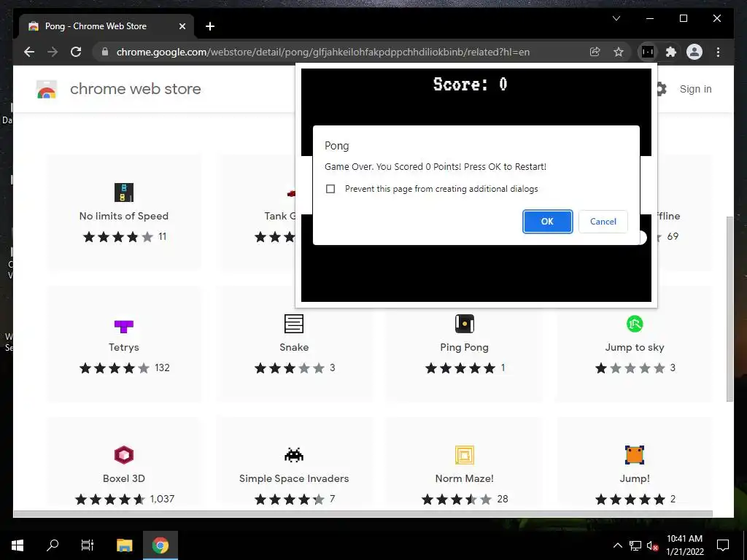
Task: Open the Norm Maze! icon
Action: (465, 455)
